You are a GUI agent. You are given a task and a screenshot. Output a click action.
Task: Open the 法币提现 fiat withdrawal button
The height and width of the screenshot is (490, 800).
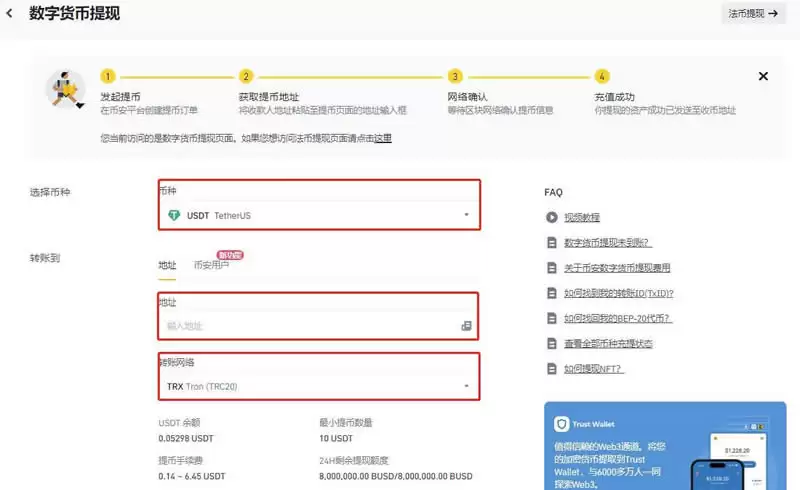point(753,13)
